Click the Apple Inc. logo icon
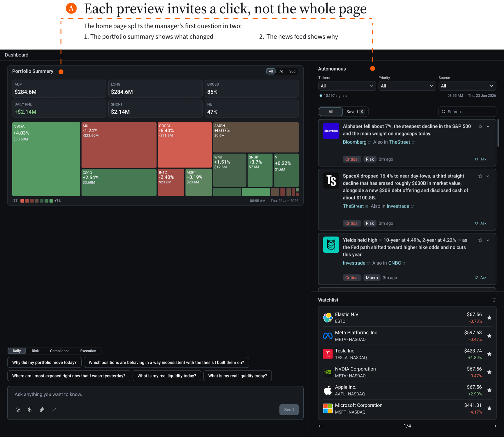 328,390
